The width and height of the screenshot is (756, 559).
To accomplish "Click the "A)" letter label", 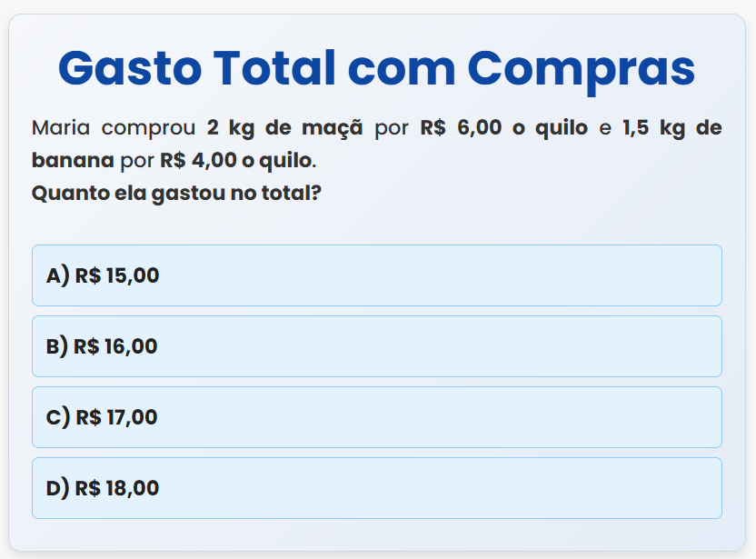I will tap(57, 275).
